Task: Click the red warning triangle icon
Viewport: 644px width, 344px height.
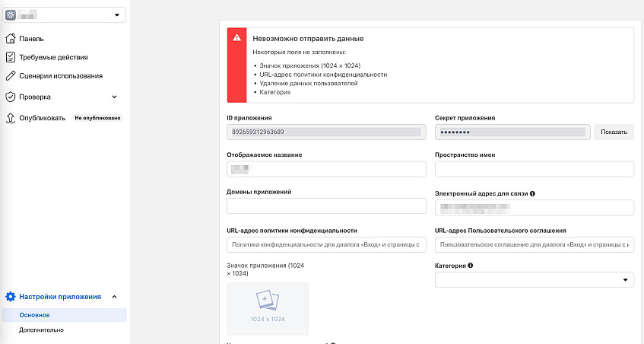Action: pyautogui.click(x=237, y=38)
